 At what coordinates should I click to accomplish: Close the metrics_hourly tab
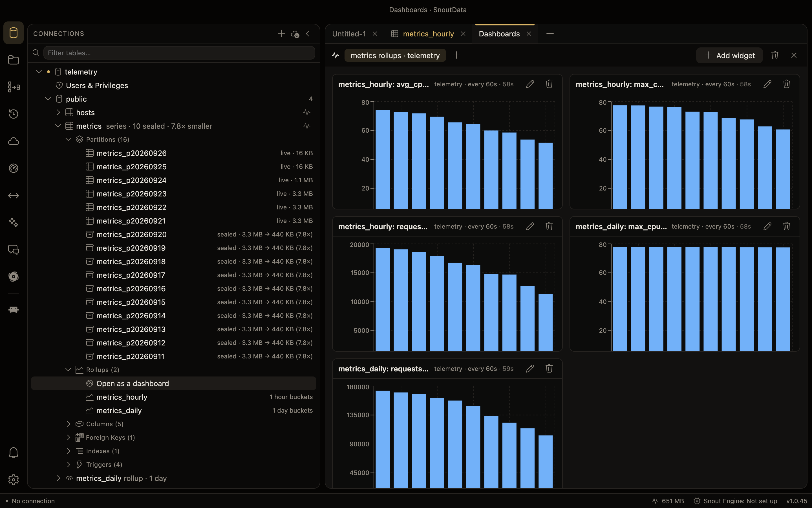(463, 34)
